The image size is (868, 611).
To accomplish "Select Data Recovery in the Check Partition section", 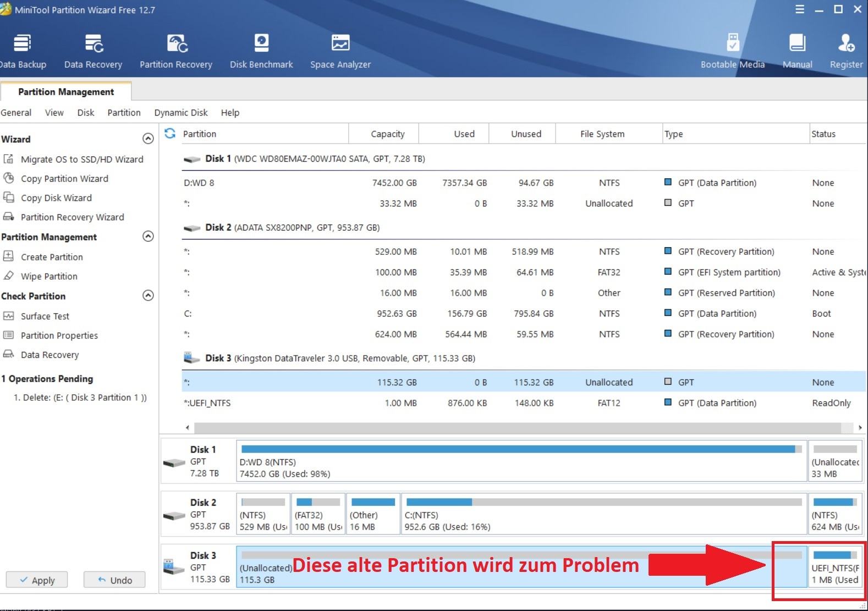I will click(41, 354).
